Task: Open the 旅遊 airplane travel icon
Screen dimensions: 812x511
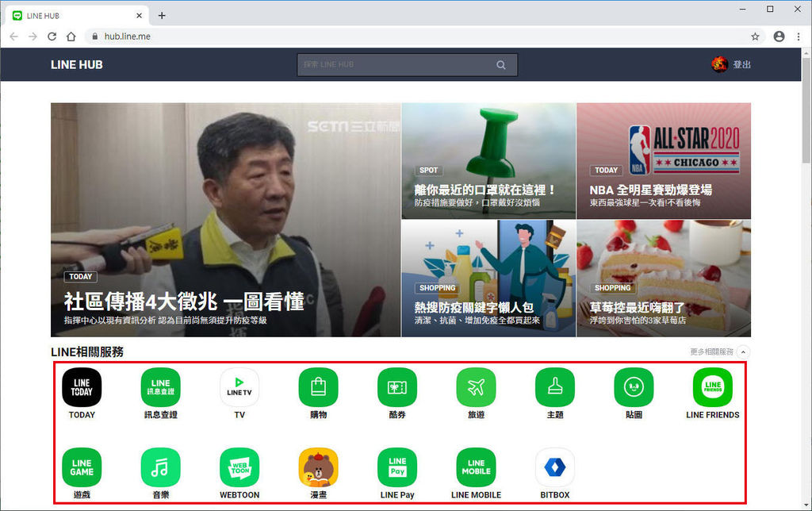Action: 476,387
